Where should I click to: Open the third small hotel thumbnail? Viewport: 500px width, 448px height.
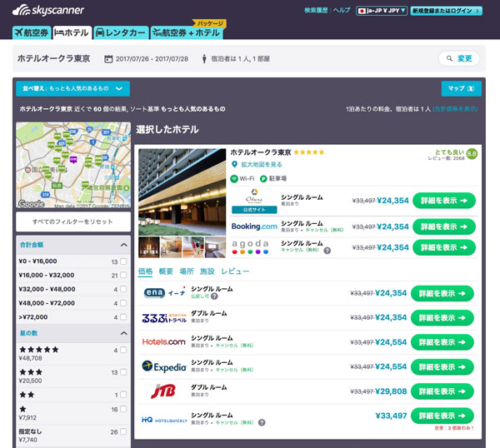(193, 247)
